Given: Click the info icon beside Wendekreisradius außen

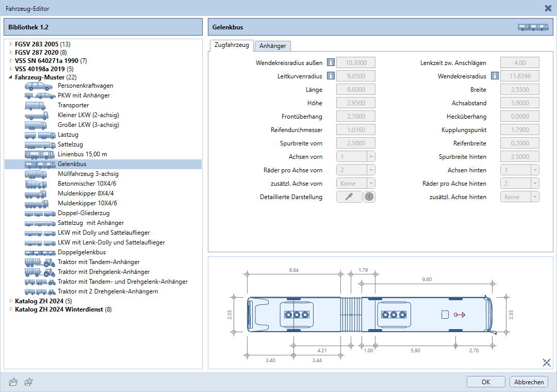Looking at the screenshot, I should pyautogui.click(x=331, y=63).
